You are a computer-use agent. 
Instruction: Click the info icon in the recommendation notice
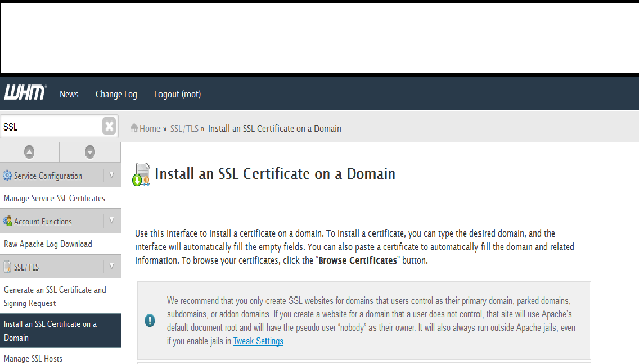[150, 321]
